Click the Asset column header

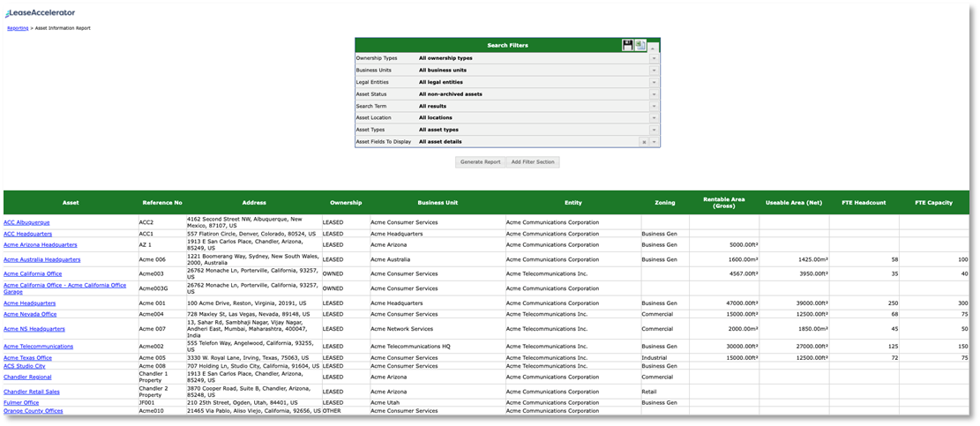(x=71, y=202)
